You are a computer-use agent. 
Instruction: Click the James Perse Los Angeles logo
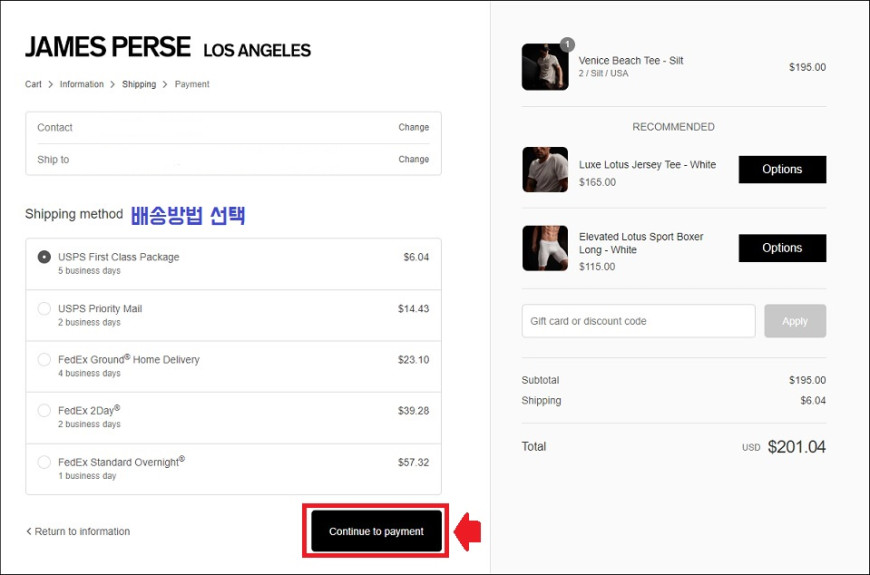[x=168, y=48]
